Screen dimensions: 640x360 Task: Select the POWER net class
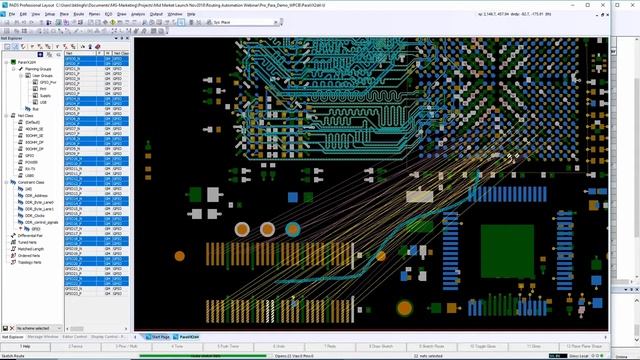31,162
